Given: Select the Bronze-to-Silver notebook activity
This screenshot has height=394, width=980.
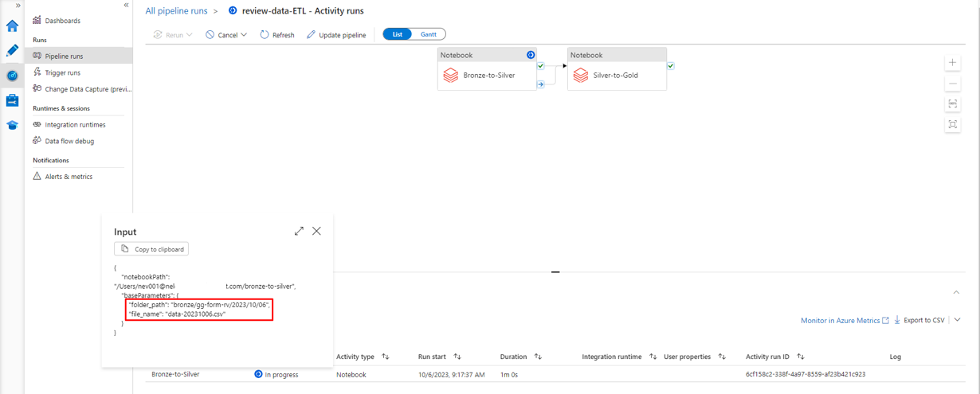Looking at the screenshot, I should pos(487,68).
